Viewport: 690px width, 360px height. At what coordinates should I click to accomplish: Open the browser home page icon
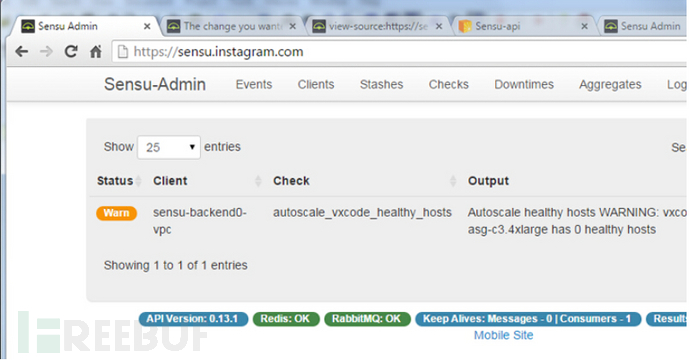point(95,51)
